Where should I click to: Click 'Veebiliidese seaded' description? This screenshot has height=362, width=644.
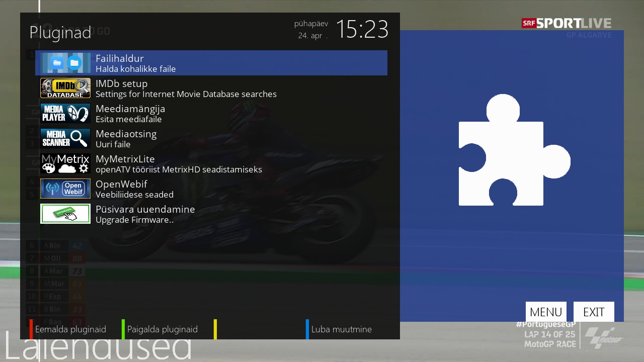coord(135,195)
